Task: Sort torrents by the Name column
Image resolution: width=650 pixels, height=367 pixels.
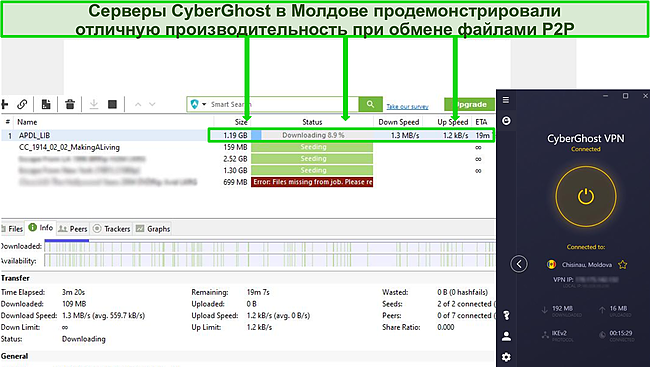Action: (x=27, y=122)
